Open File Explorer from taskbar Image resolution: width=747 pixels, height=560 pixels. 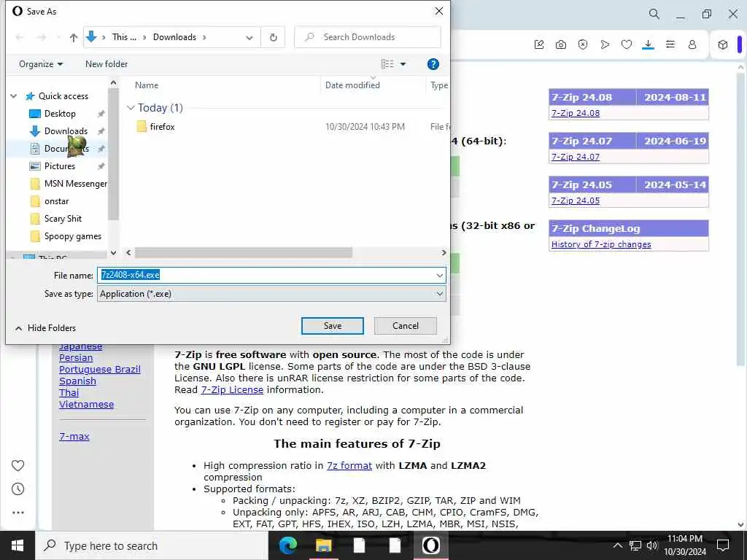(x=323, y=545)
